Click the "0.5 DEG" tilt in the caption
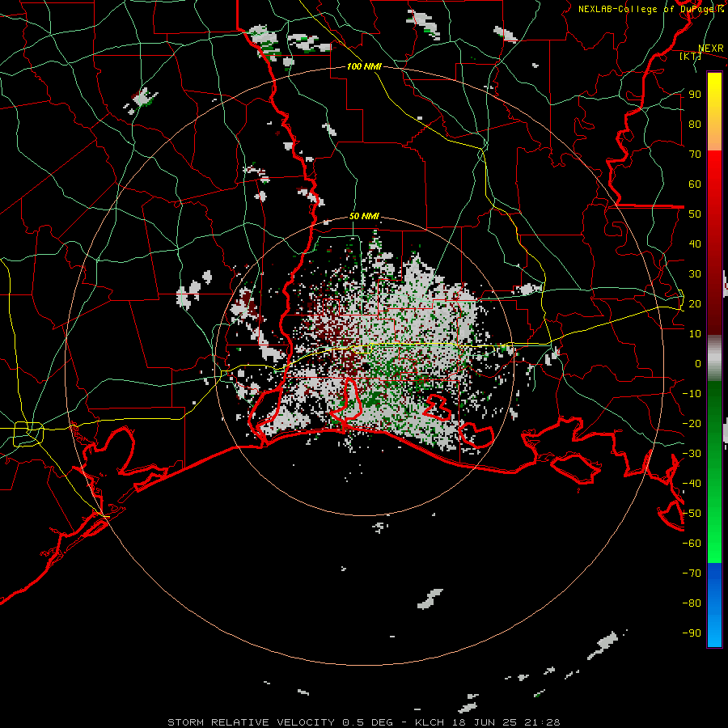728x728 pixels. 368,722
